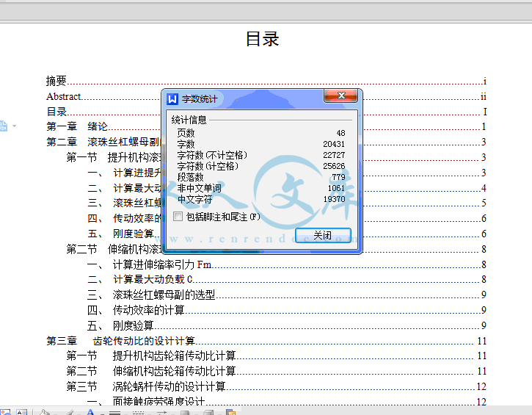Screen dimensions: 532x415
Task: Click the 统计信息 group label
Action: point(189,120)
